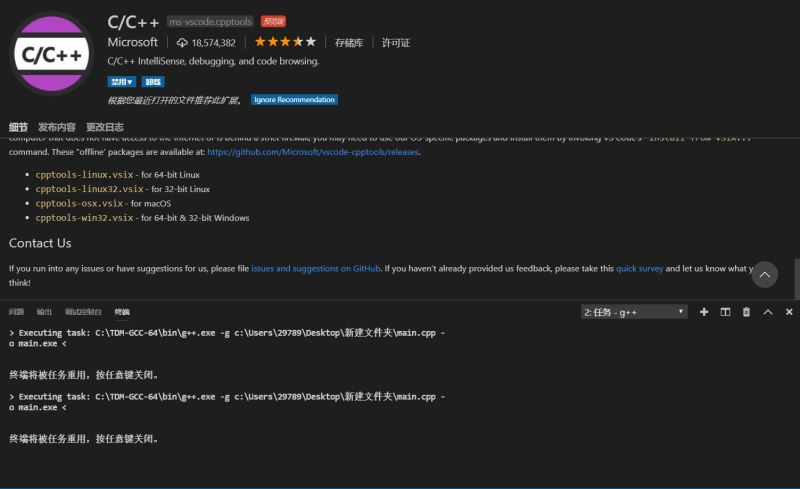This screenshot has height=489, width=800.
Task: Switch to the 终端 terminal panel tab
Action: tap(122, 312)
